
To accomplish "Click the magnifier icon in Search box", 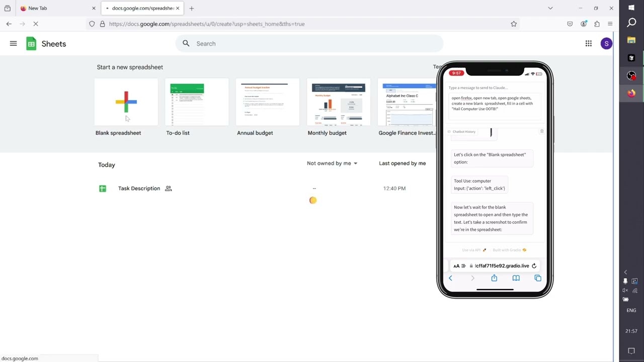I will click(186, 44).
